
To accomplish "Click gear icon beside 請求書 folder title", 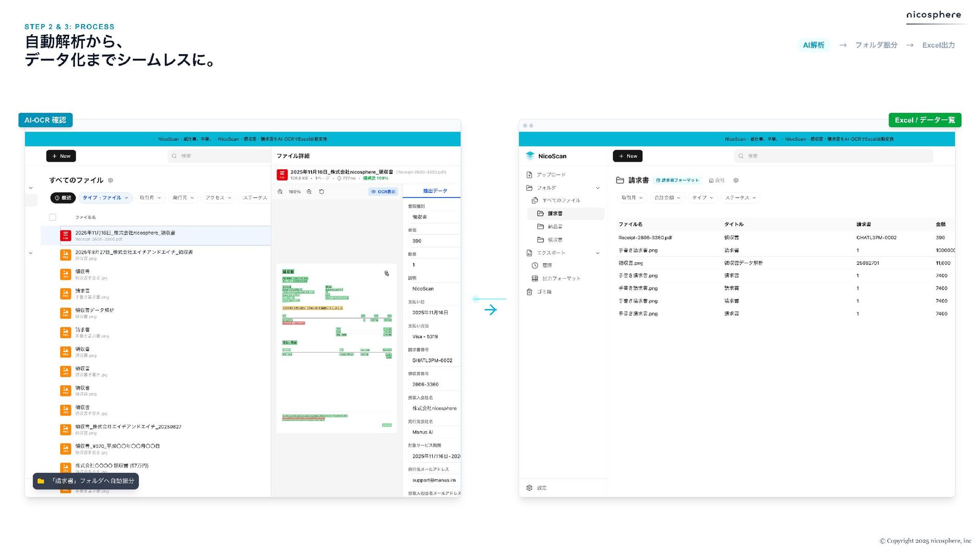I will pos(736,180).
